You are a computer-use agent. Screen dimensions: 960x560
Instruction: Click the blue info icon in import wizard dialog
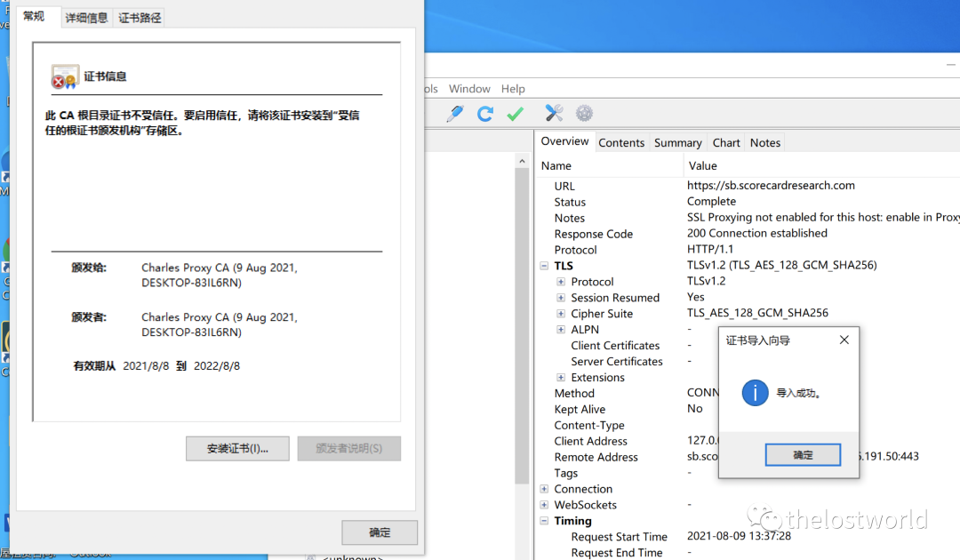pos(755,392)
